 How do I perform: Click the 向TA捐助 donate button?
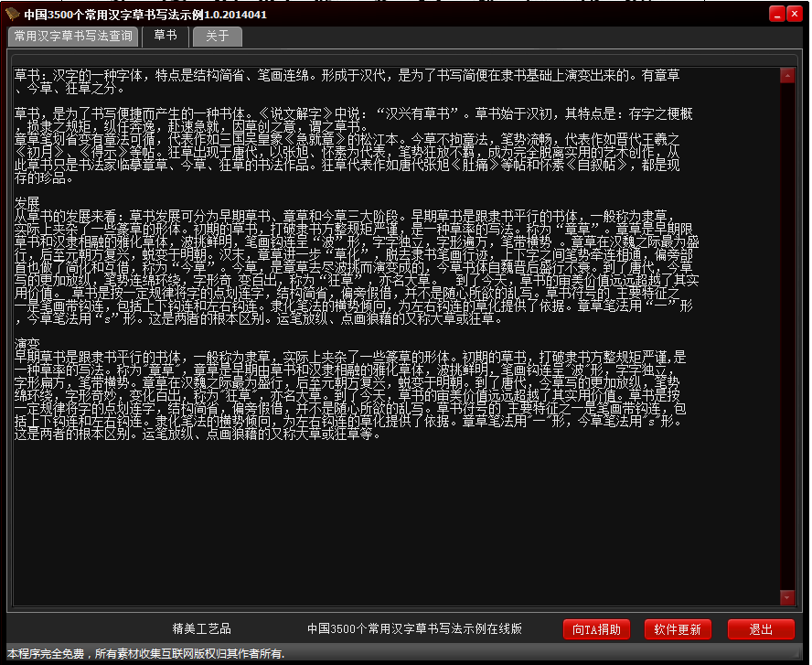(x=596, y=629)
